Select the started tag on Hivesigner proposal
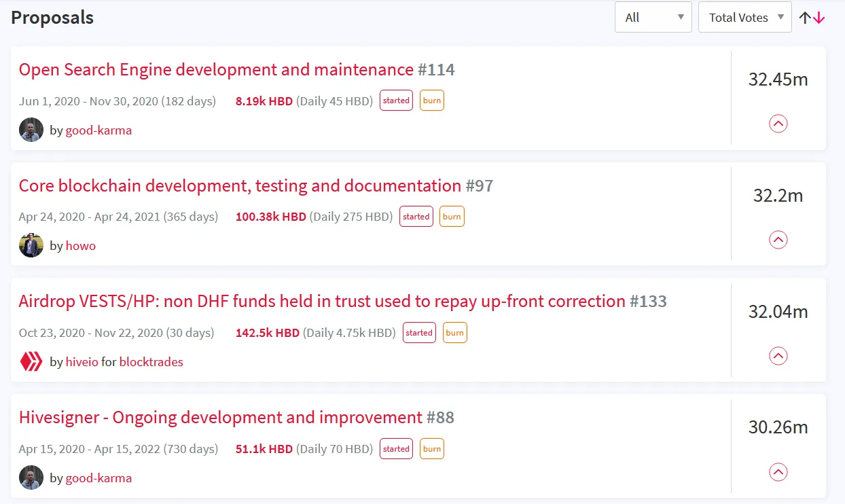 (x=396, y=449)
